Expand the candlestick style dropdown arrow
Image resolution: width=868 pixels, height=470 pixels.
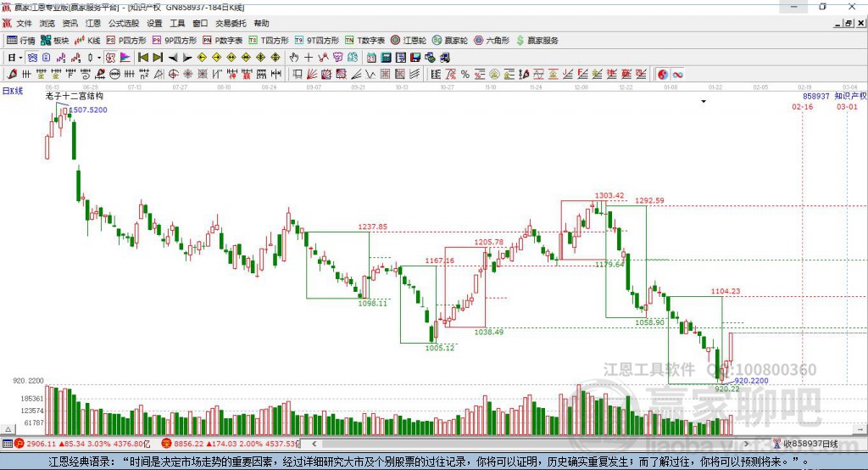pos(99,58)
